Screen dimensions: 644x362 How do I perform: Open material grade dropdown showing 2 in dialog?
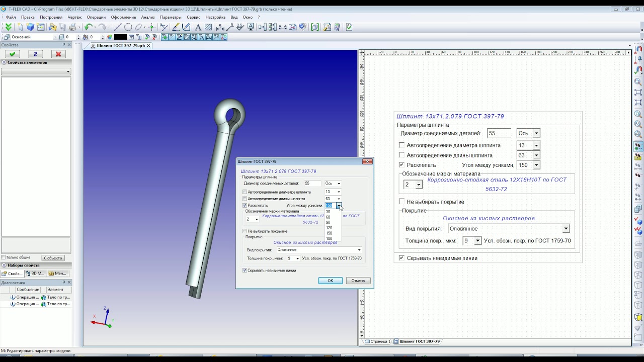pyautogui.click(x=257, y=219)
